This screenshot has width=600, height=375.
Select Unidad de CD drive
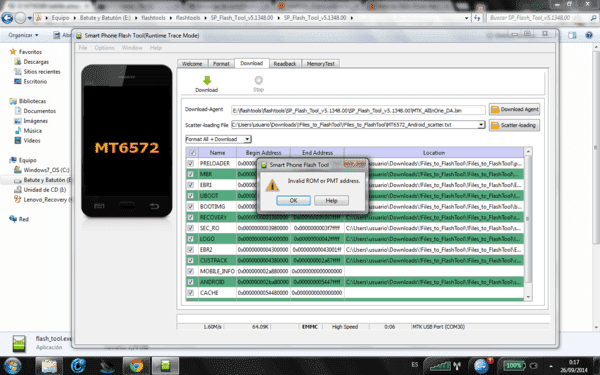pyautogui.click(x=44, y=190)
